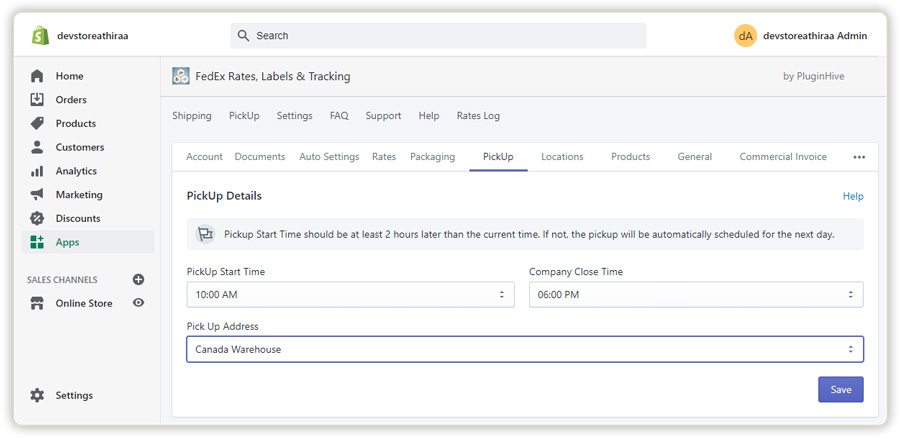Switch to the Products settings tab
This screenshot has height=438, width=900.
(630, 157)
